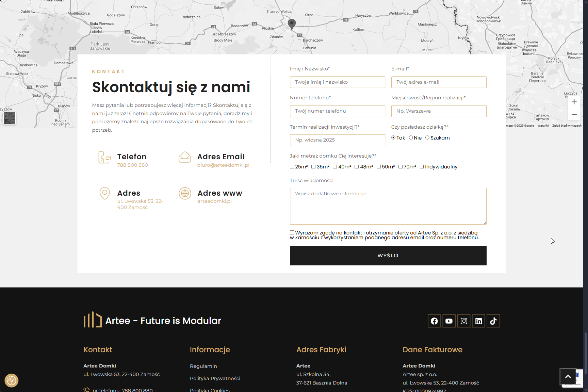Viewport: 588px width, 392px height.
Task: Enable the contact consent checkbox
Action: pos(292,233)
